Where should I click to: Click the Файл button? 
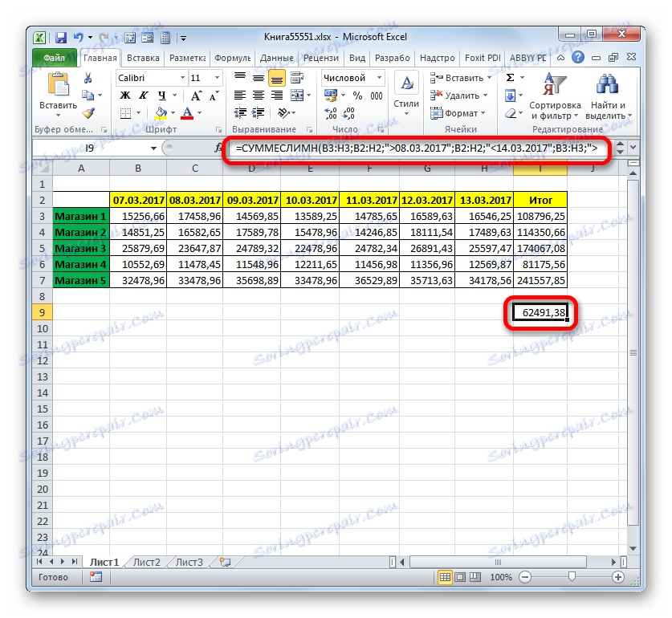click(55, 58)
